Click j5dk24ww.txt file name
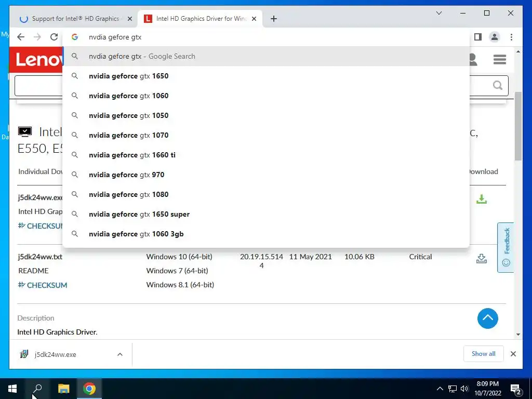Viewport: 532px width, 399px height. click(x=40, y=257)
